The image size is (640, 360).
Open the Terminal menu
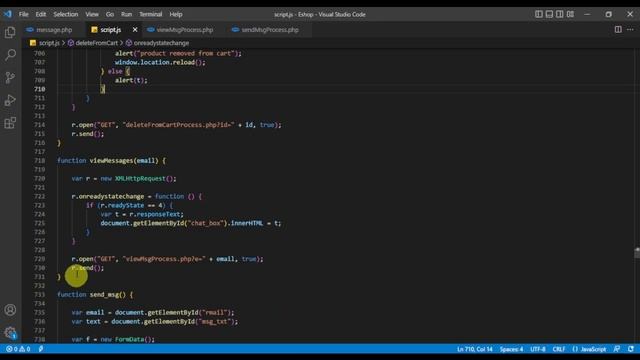(x=151, y=14)
